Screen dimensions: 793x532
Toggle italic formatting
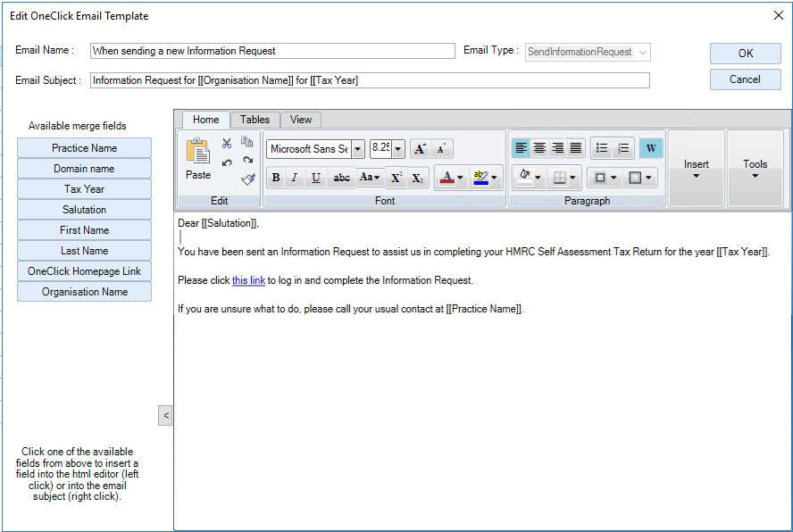pos(295,178)
